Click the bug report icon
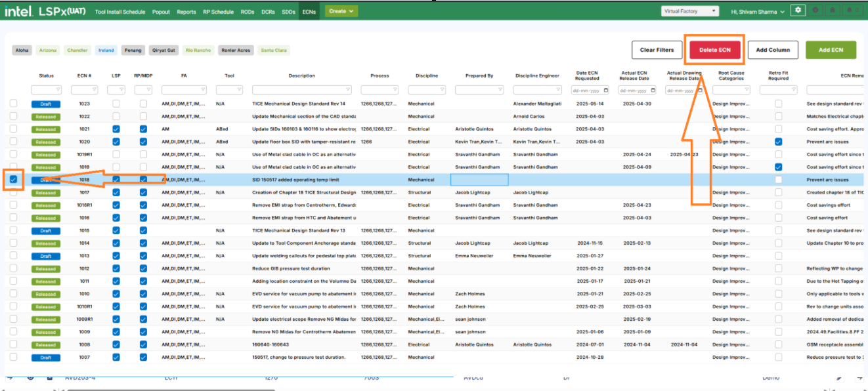Screen dimensions: 868x391 coord(833,10)
